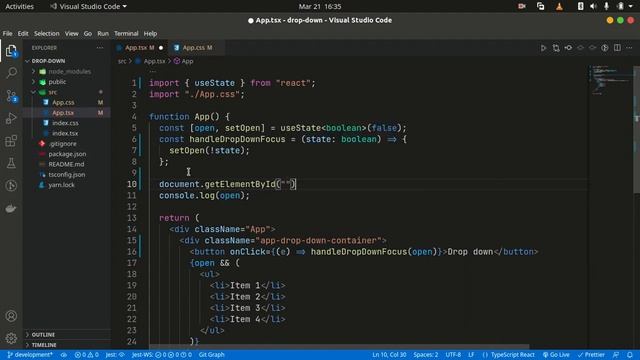Open index.tsx in the explorer tree

pyautogui.click(x=65, y=133)
